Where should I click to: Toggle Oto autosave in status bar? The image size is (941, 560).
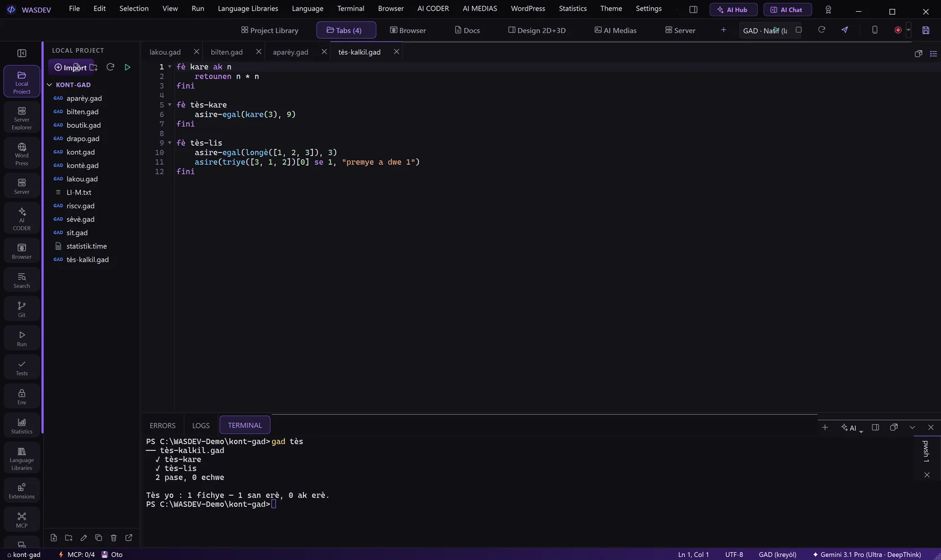112,554
